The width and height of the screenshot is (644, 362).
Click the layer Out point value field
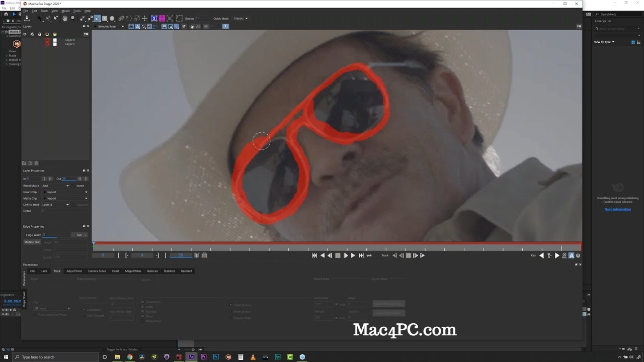(69, 178)
